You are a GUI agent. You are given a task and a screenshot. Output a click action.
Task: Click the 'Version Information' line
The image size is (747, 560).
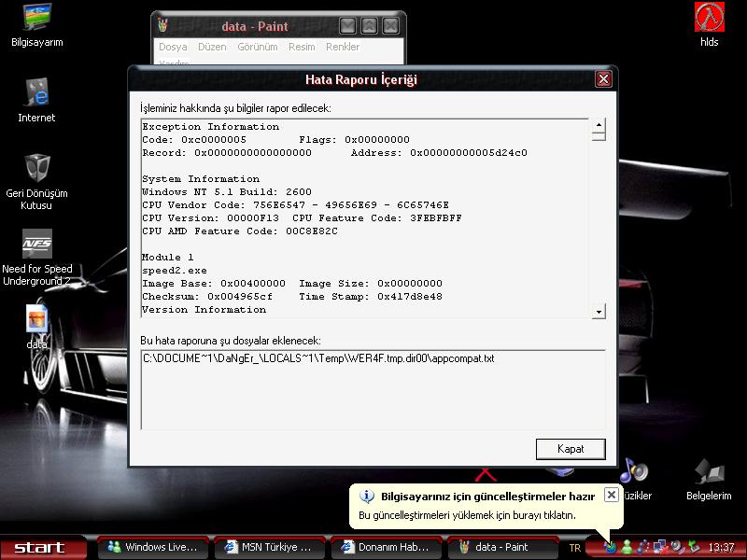coord(204,310)
